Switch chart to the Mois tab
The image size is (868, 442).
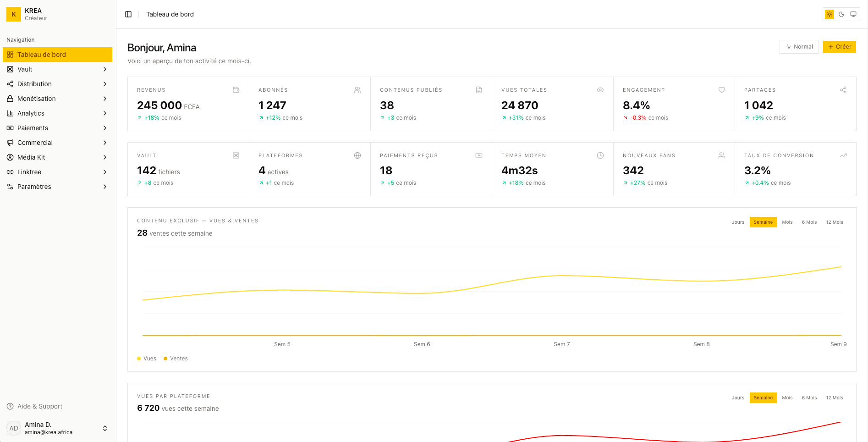787,222
